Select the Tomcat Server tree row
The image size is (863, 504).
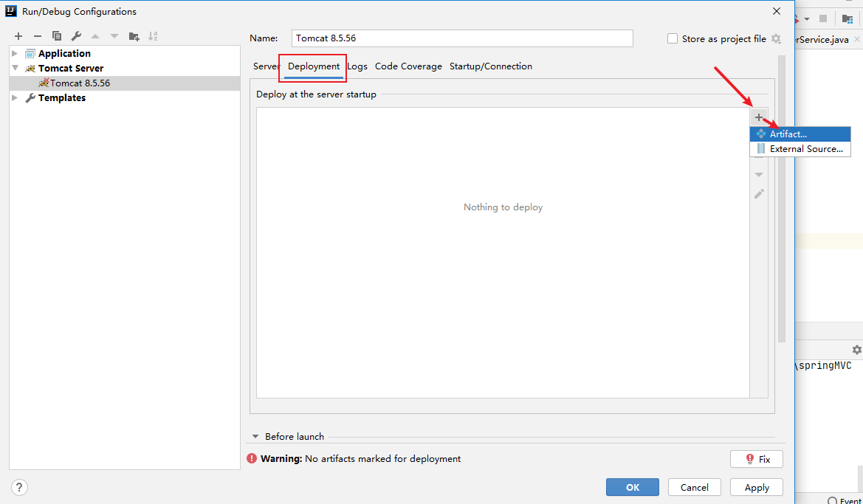pyautogui.click(x=125, y=68)
